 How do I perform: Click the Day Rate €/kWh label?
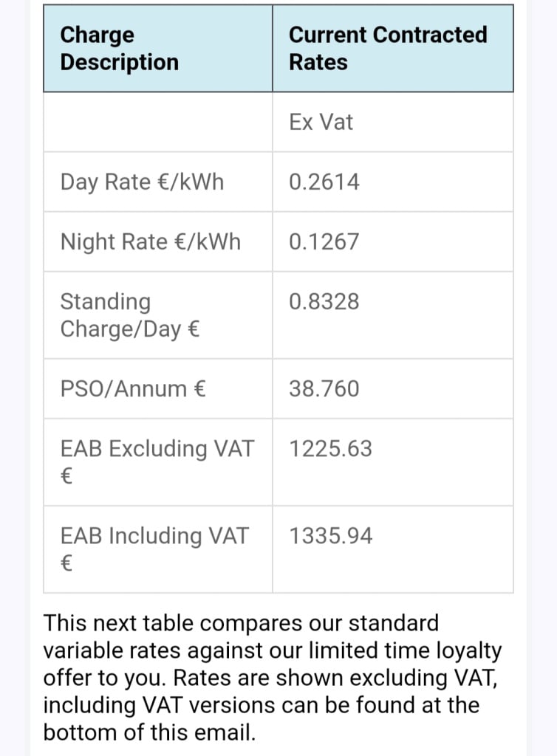click(x=143, y=182)
